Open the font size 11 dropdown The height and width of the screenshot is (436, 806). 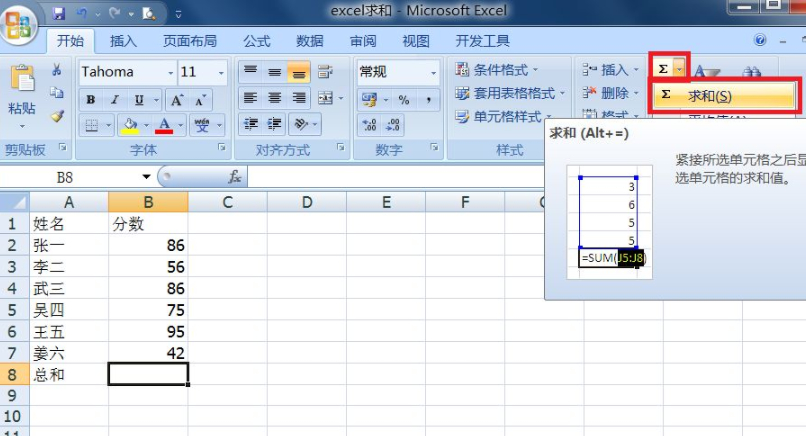point(221,72)
